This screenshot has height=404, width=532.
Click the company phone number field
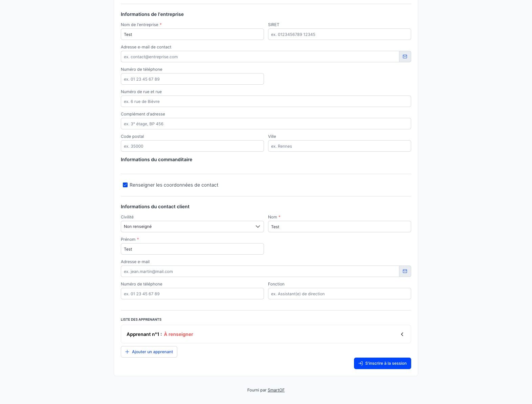[x=192, y=79]
